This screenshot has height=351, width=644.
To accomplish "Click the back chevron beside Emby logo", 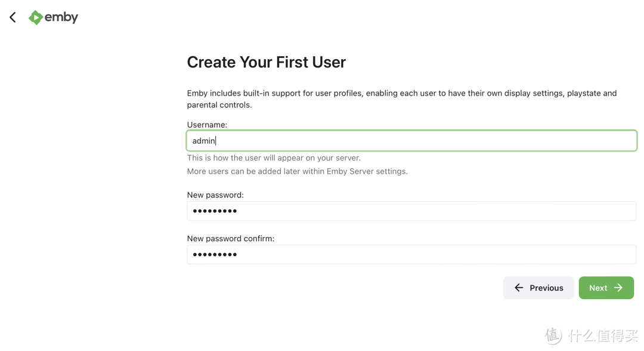I will (x=13, y=17).
